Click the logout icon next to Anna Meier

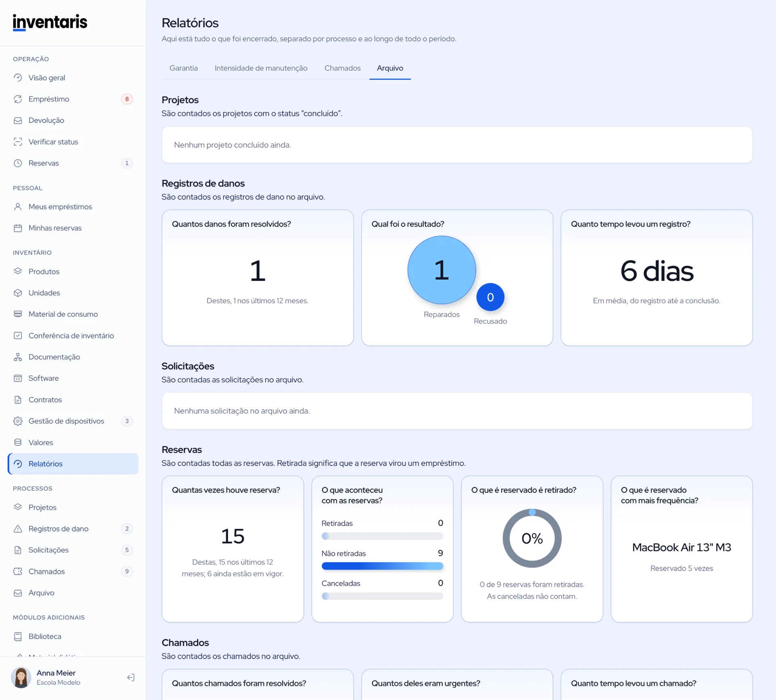[131, 677]
